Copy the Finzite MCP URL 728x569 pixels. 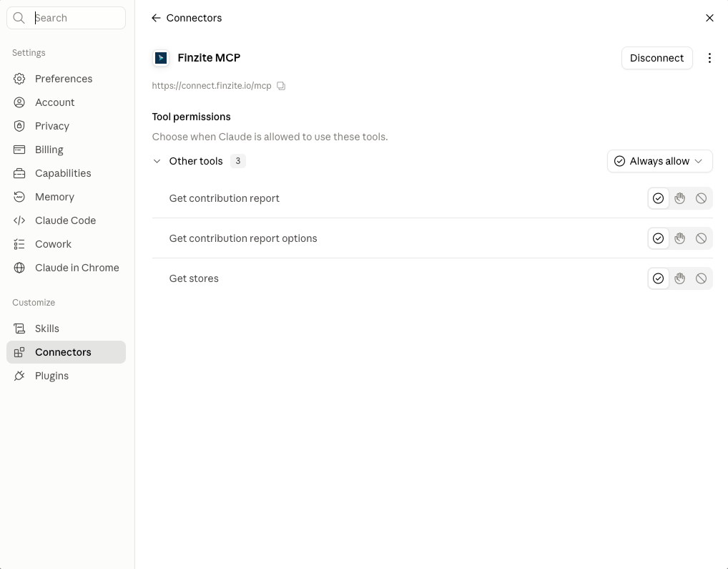coord(281,86)
